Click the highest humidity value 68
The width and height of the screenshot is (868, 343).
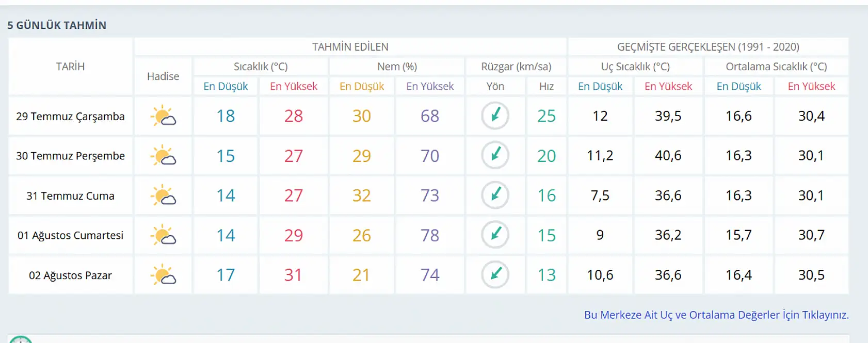(430, 116)
